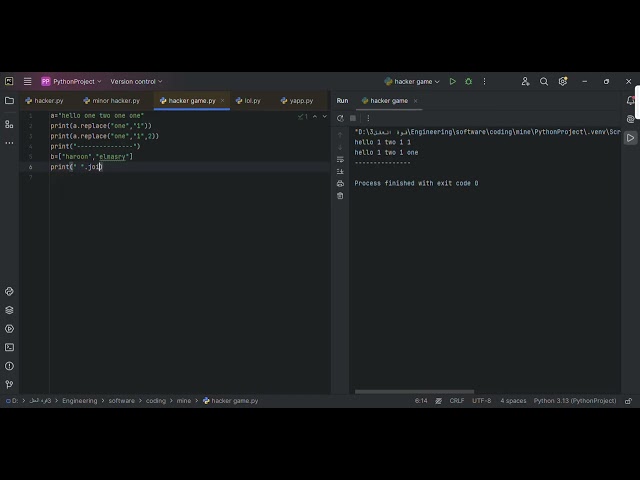Open Version control dropdown
This screenshot has width=640, height=480.
(136, 82)
